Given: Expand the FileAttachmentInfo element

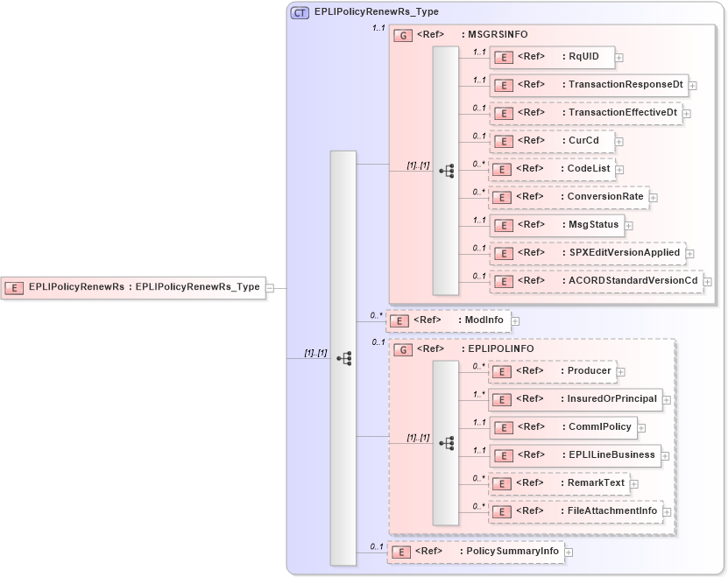Looking at the screenshot, I should (x=668, y=510).
